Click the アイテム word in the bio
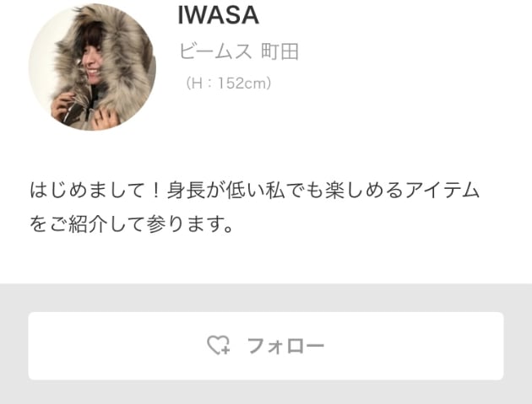The width and height of the screenshot is (532, 404). point(442,190)
